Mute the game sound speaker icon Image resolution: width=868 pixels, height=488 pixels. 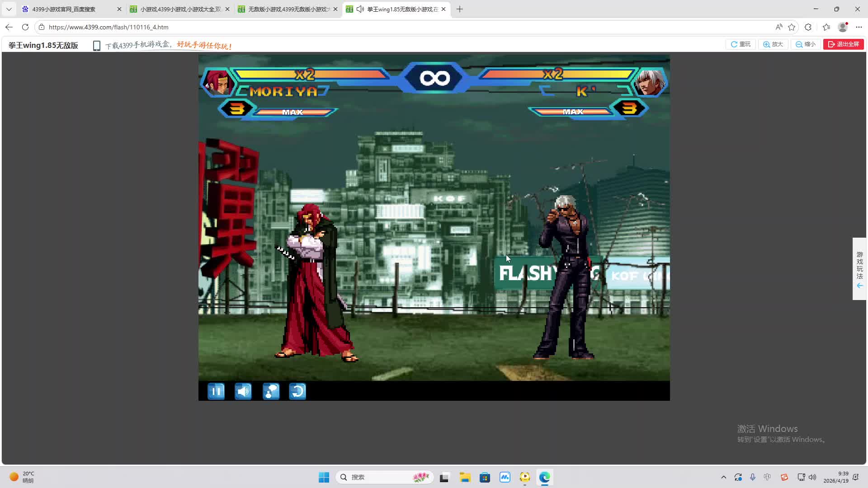243,391
